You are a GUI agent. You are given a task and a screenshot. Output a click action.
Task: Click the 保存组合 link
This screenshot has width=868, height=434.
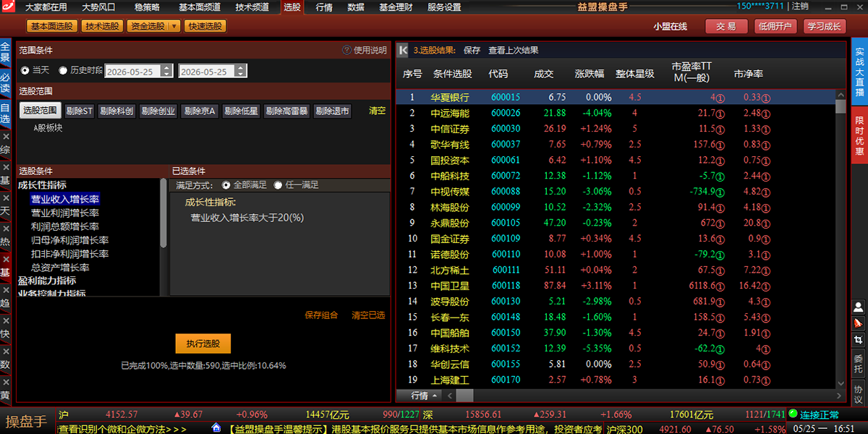point(322,315)
